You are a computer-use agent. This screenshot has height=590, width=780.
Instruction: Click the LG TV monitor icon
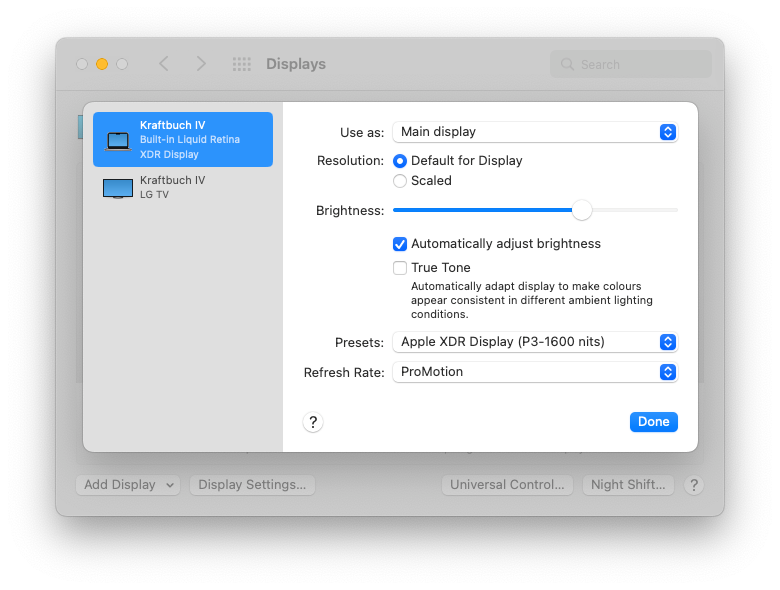(x=118, y=188)
